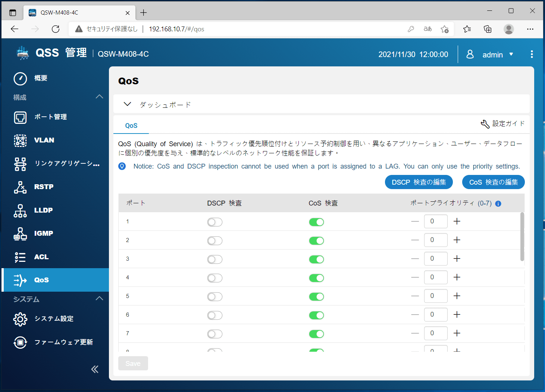545x392 pixels.
Task: Click the CoS 検査 column header
Action: (323, 203)
